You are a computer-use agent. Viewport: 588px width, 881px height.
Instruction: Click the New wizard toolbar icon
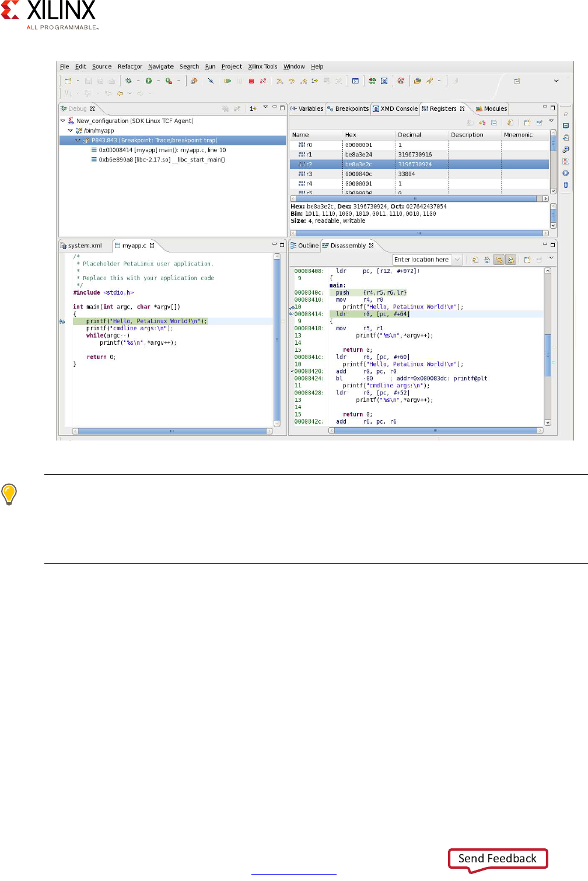pyautogui.click(x=68, y=81)
